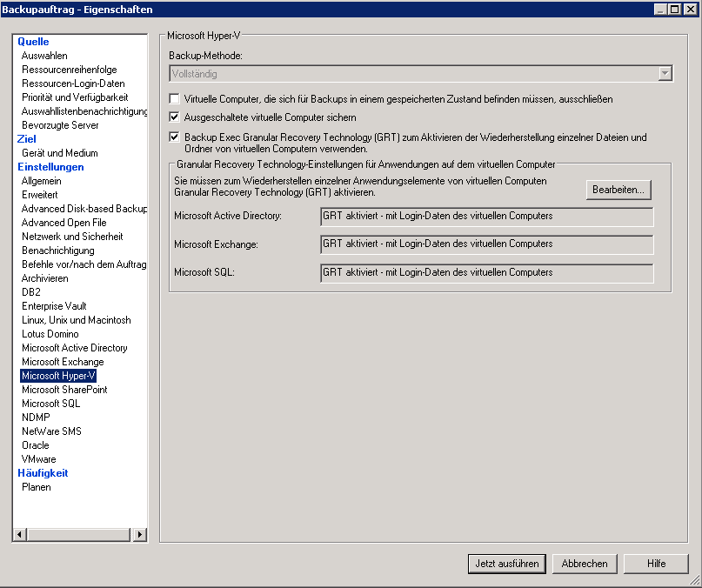
Task: Click the Microsoft SQL GRT status field
Action: (x=486, y=273)
